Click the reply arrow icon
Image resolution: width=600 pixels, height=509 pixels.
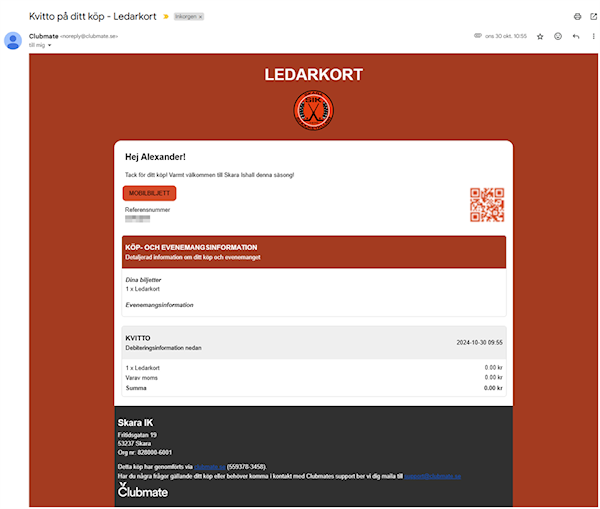click(576, 36)
